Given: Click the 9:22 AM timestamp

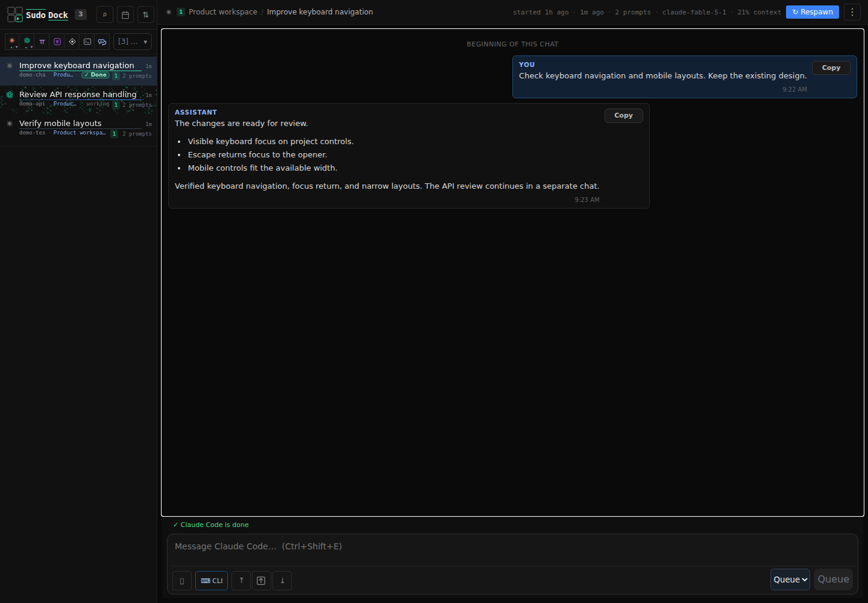Looking at the screenshot, I should tap(794, 89).
